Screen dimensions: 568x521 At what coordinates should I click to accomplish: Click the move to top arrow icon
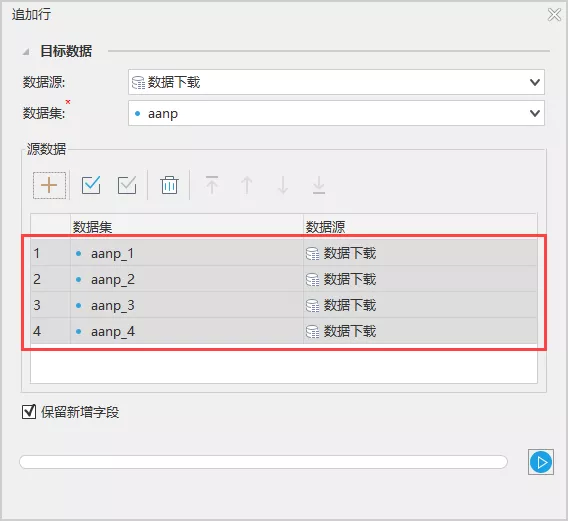click(212, 185)
